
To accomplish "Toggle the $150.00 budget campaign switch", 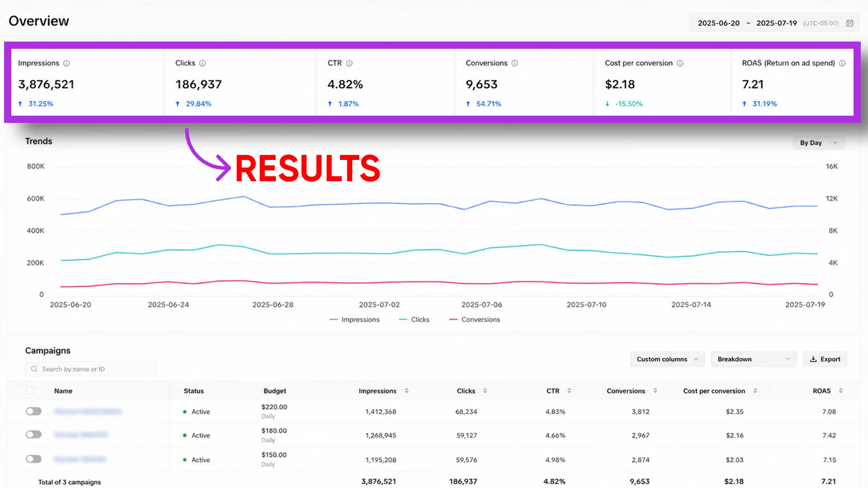I will (33, 459).
